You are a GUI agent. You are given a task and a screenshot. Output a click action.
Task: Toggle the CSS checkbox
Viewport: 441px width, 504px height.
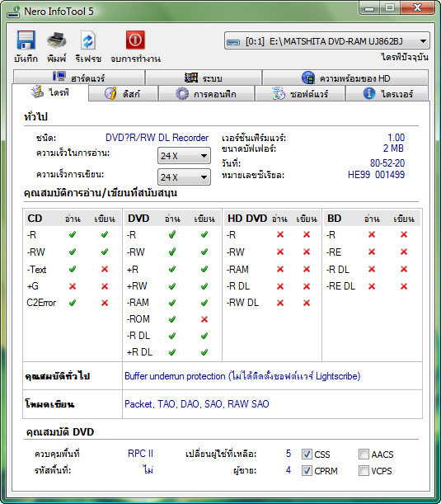tap(307, 455)
